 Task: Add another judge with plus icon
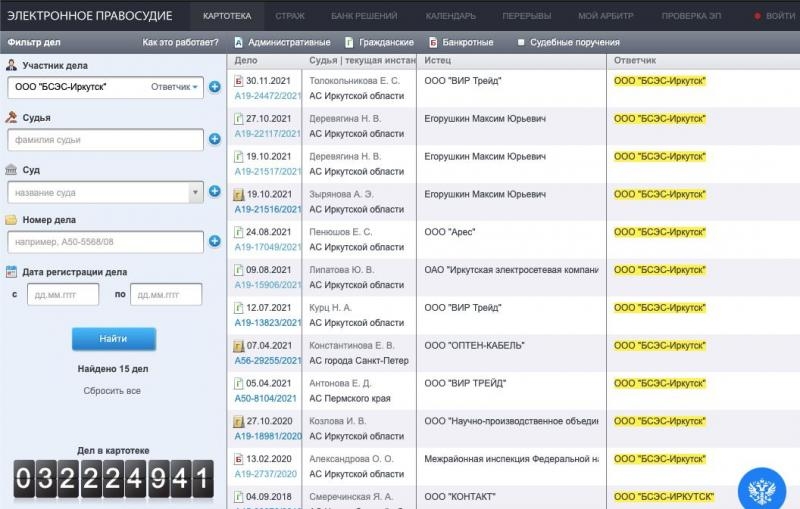215,139
